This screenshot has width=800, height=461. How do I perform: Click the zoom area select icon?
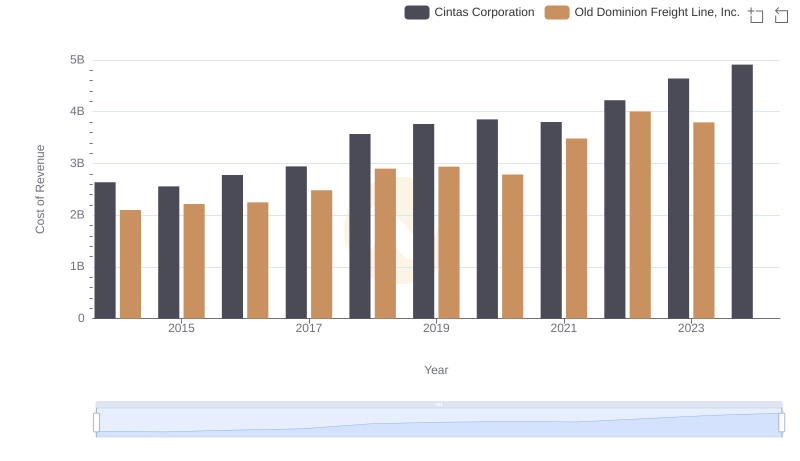[756, 15]
